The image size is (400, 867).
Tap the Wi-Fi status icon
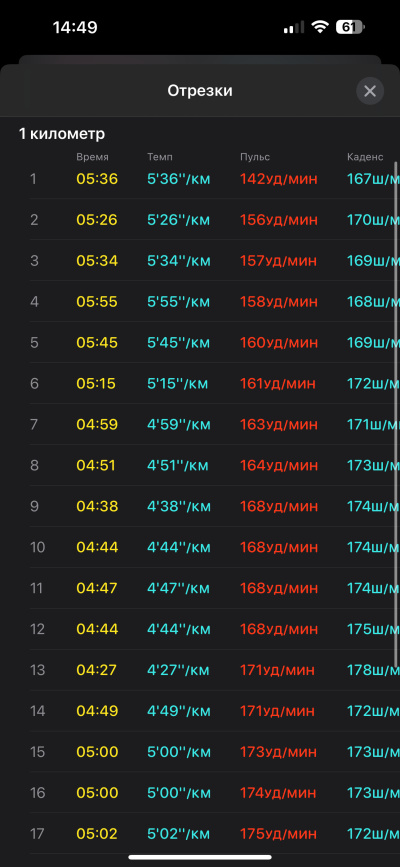pos(320,27)
